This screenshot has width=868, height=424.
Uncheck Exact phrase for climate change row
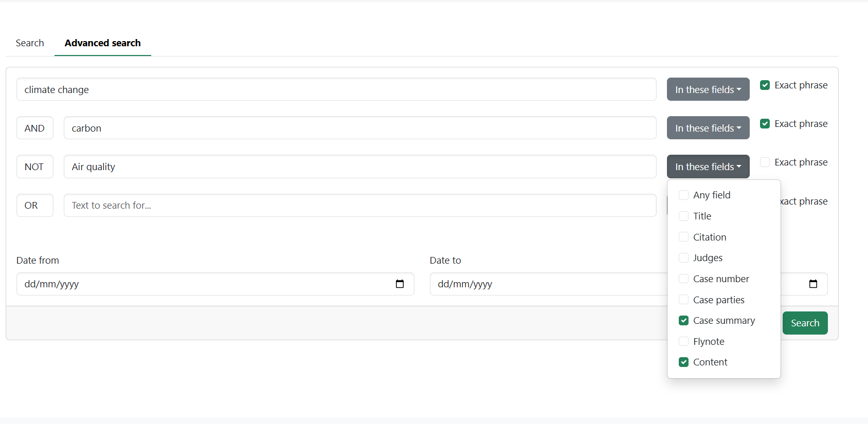(x=765, y=85)
